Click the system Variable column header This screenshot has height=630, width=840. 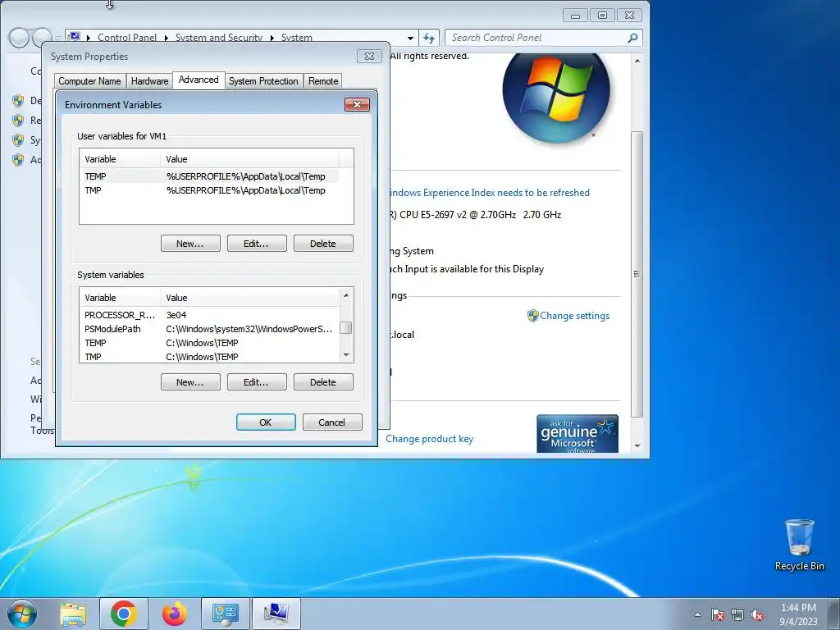[x=120, y=298]
